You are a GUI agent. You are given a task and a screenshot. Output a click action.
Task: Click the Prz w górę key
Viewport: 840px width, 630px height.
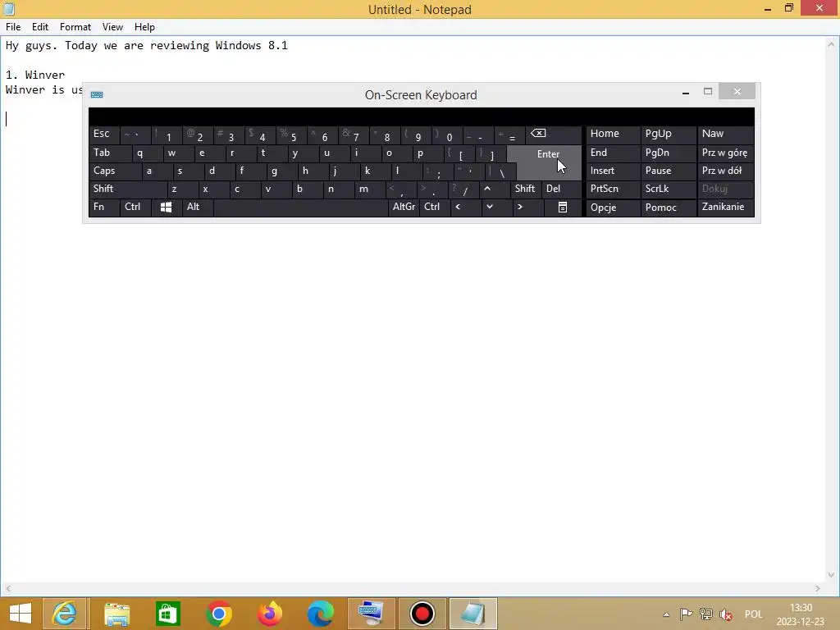tap(725, 153)
